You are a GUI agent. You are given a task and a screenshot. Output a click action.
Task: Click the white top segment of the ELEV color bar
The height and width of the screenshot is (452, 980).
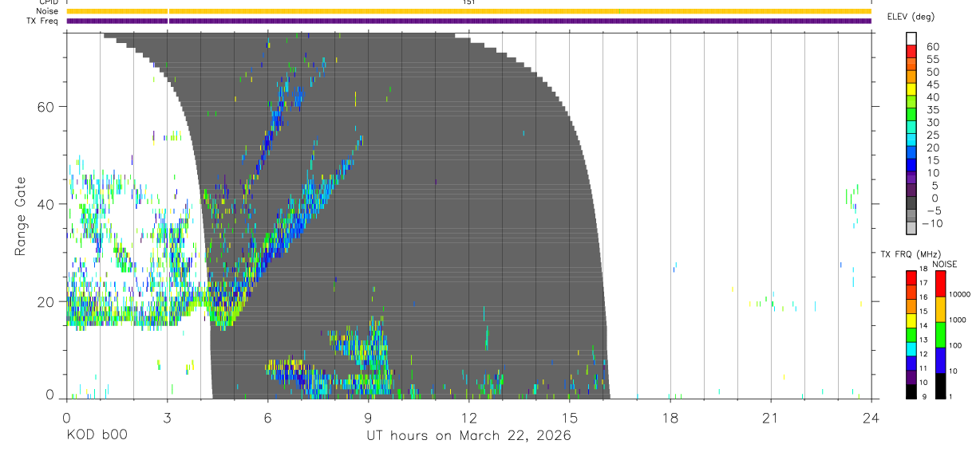[911, 38]
